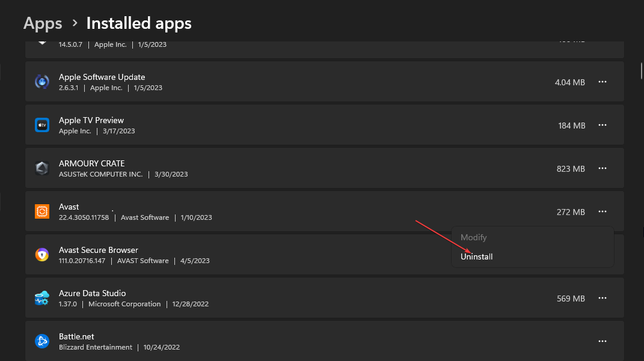The width and height of the screenshot is (644, 361).
Task: Select the Avast Secure Browser name
Action: (98, 250)
